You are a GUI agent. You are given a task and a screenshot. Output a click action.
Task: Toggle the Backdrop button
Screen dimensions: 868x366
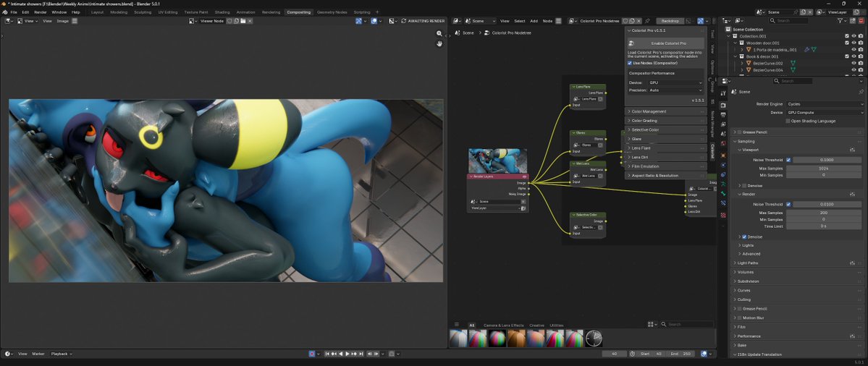click(x=670, y=20)
